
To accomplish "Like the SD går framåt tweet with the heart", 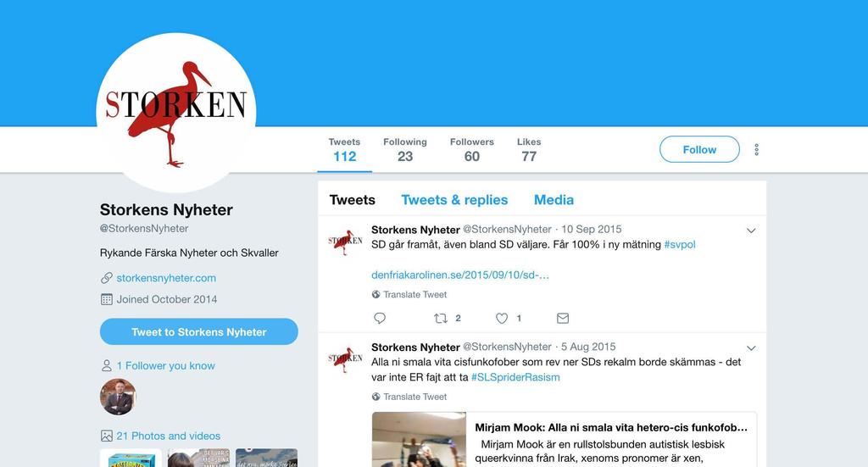I will point(502,318).
